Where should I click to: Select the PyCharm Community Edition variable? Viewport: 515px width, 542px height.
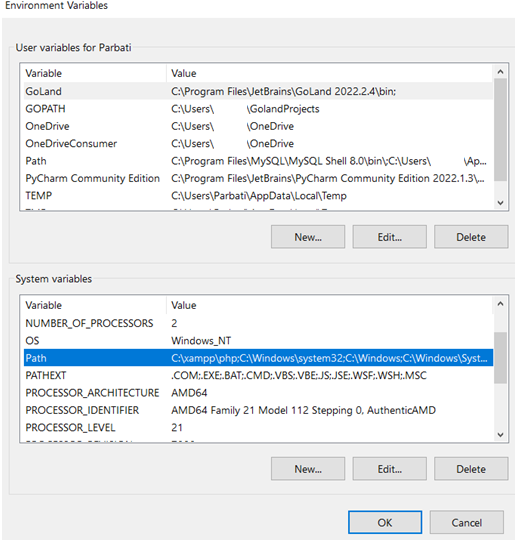(258, 178)
